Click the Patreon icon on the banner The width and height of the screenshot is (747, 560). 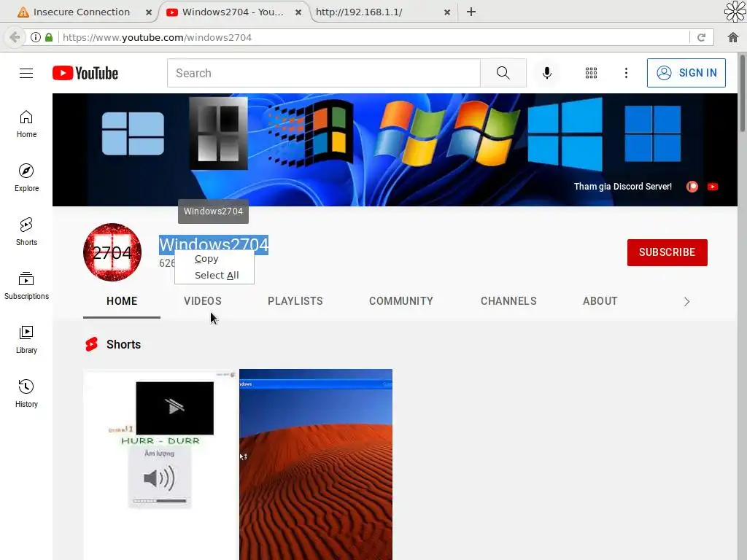pos(692,187)
